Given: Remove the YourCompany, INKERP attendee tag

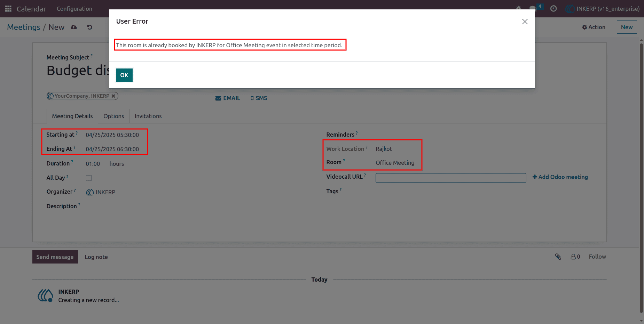Looking at the screenshot, I should click(113, 96).
